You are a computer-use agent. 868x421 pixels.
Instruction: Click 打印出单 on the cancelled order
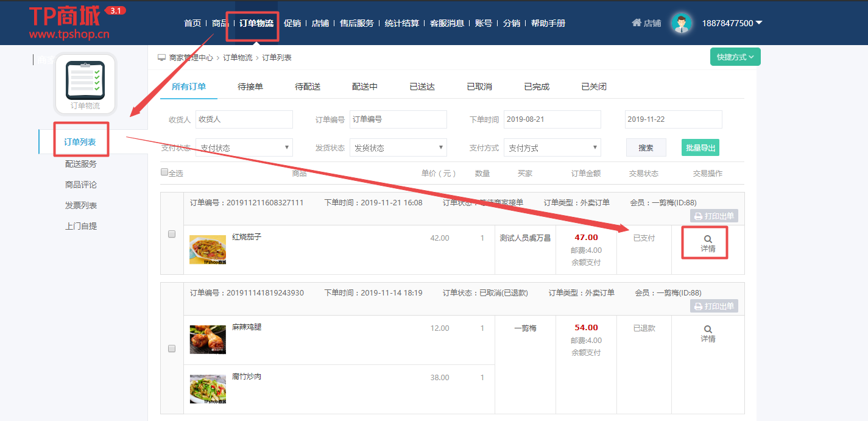coord(713,305)
